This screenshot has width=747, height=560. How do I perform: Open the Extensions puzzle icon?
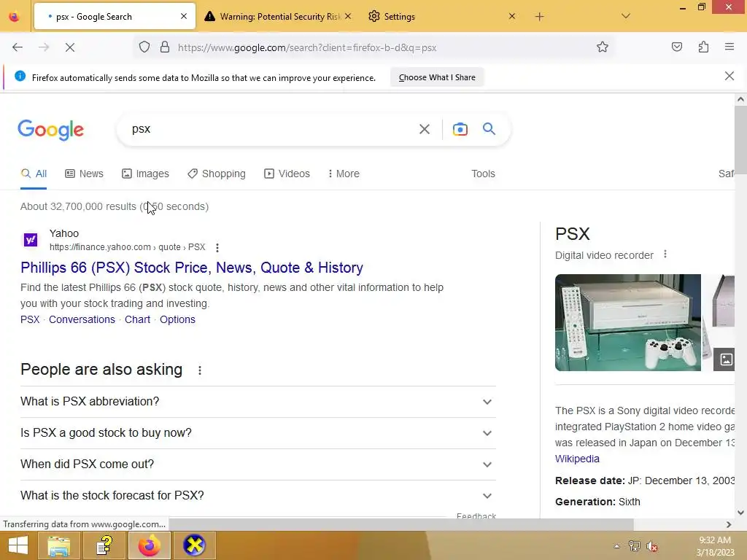click(703, 47)
